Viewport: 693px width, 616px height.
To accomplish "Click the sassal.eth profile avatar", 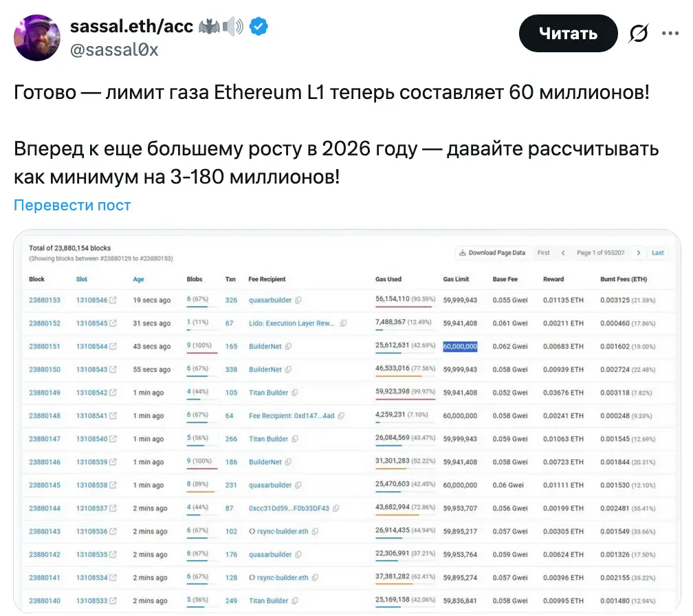I will [x=37, y=37].
